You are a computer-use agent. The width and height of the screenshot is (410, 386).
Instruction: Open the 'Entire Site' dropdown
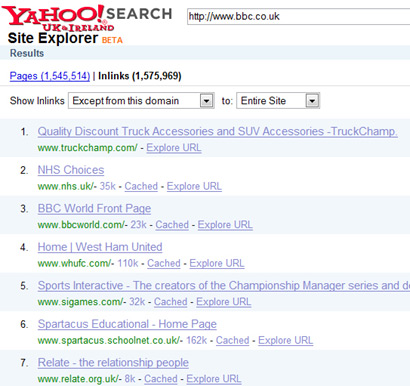pos(278,101)
